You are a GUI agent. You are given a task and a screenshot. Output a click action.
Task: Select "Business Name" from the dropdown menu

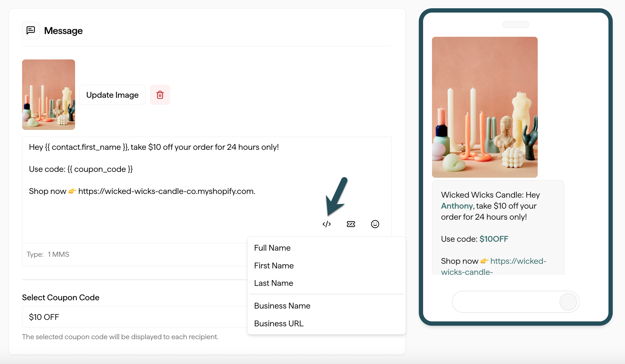click(x=282, y=305)
